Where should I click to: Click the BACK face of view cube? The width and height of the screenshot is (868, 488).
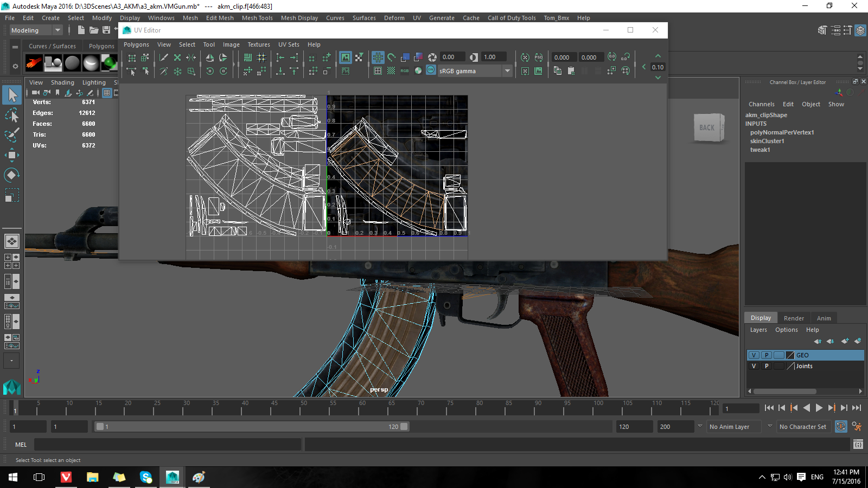pos(707,128)
